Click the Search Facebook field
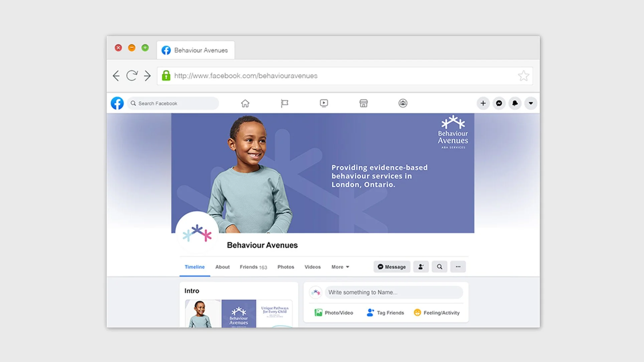The width and height of the screenshot is (644, 362). pyautogui.click(x=174, y=103)
